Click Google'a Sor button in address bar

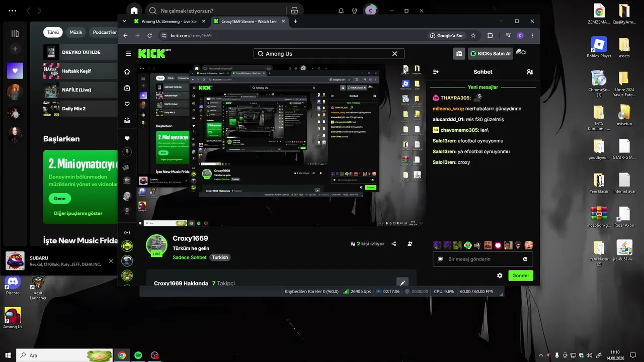pos(446,36)
